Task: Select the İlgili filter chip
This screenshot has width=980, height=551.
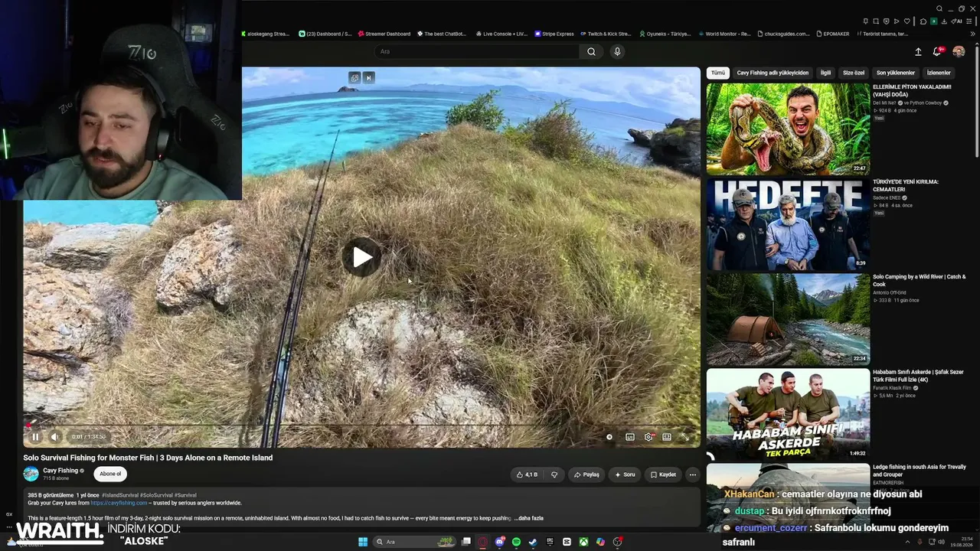Action: (x=825, y=73)
